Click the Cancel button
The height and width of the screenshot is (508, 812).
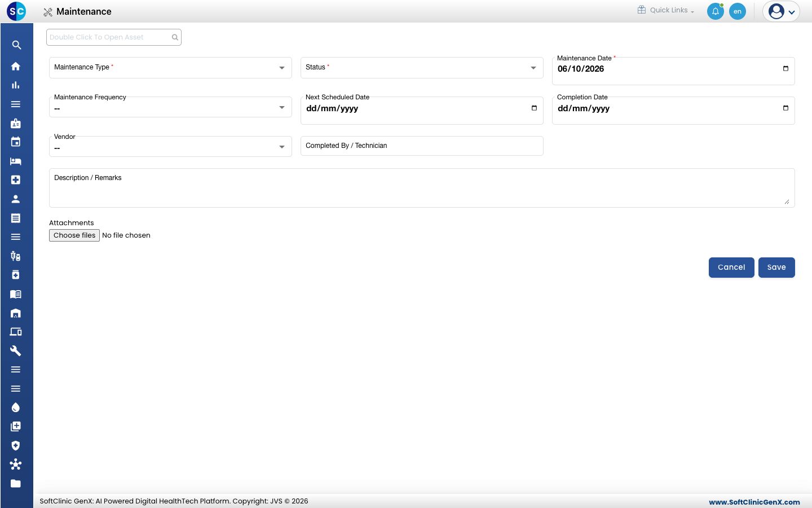point(731,268)
